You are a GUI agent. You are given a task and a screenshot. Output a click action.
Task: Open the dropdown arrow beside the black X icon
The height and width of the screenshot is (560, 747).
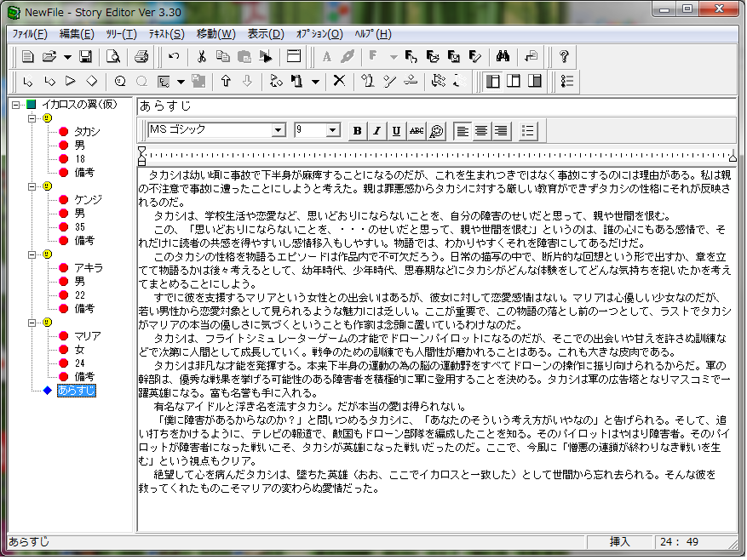315,82
